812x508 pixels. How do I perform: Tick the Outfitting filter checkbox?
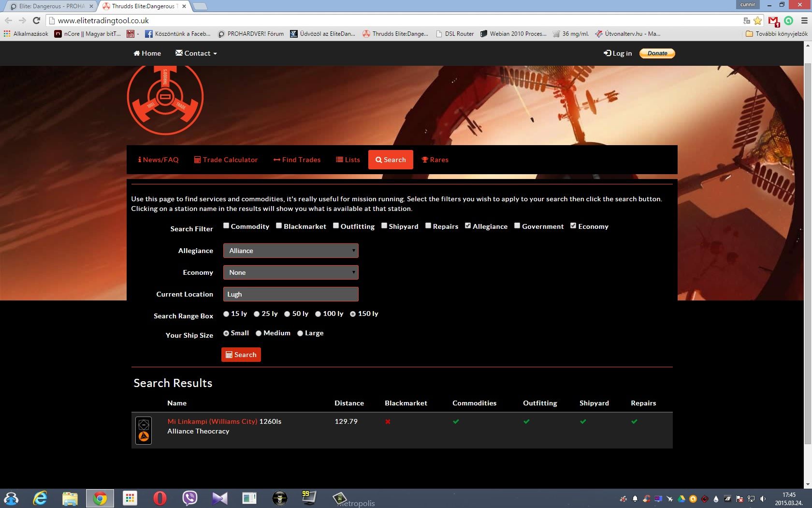[x=336, y=225]
